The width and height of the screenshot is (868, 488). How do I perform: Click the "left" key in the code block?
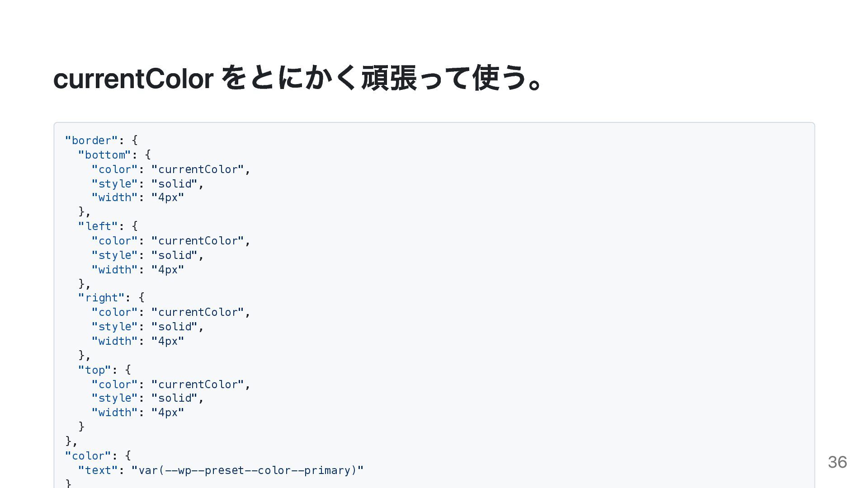click(98, 226)
